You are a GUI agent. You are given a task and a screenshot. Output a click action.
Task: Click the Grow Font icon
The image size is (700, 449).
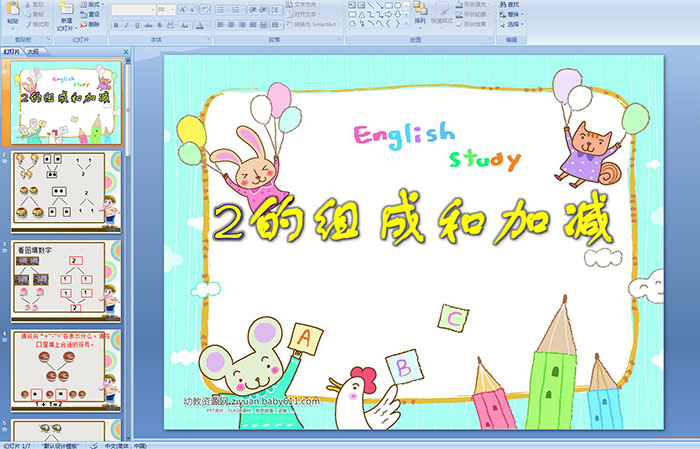pyautogui.click(x=183, y=9)
